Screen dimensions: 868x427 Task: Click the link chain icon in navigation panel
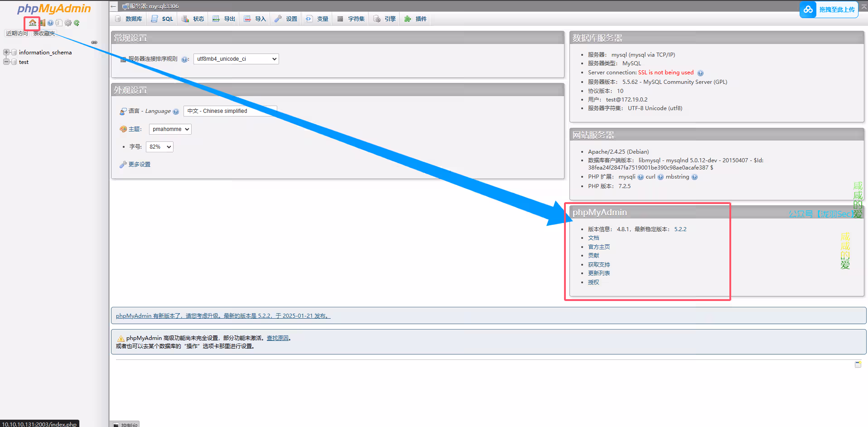tap(94, 42)
